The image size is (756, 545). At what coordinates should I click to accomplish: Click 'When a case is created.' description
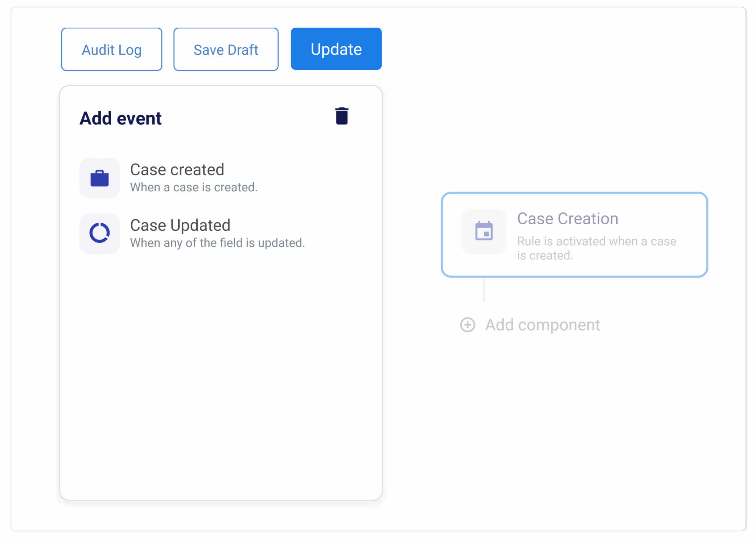194,187
